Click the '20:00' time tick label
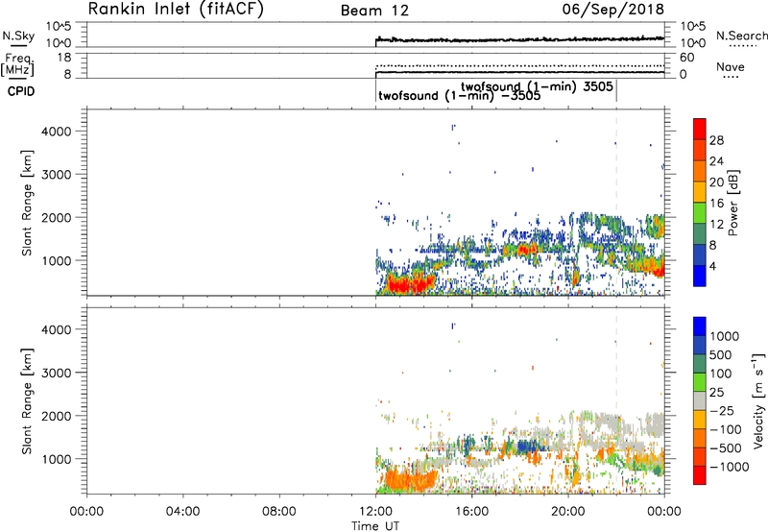Image resolution: width=768 pixels, height=532 pixels. tap(567, 512)
